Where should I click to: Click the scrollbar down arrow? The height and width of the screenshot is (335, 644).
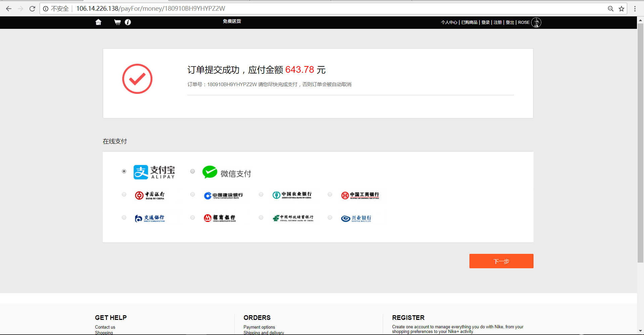click(641, 331)
